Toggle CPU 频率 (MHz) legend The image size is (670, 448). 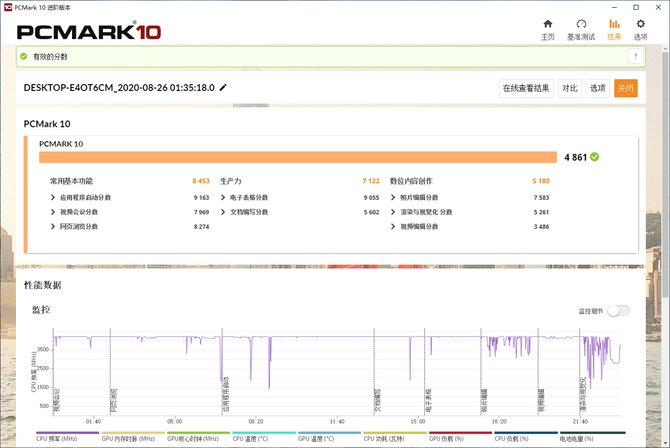click(x=67, y=436)
